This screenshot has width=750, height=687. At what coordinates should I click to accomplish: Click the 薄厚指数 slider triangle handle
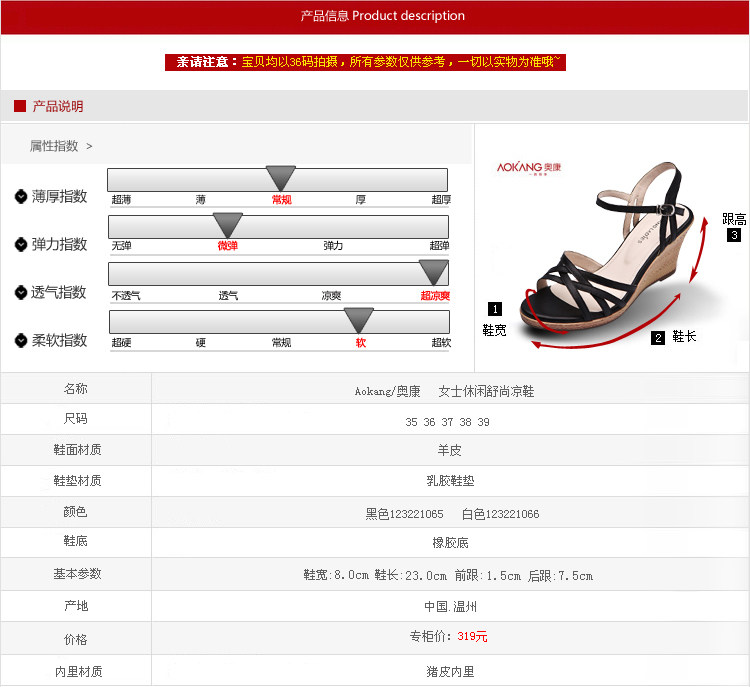[281, 179]
